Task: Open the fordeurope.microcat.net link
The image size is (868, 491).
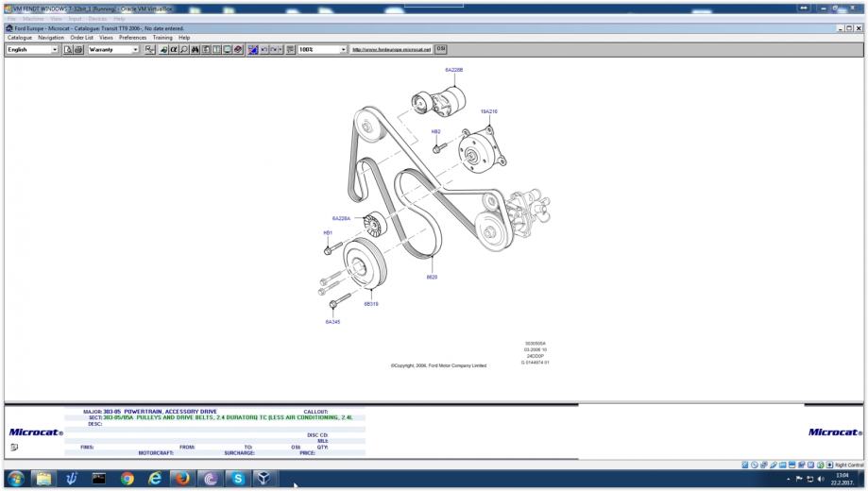Action: point(391,50)
